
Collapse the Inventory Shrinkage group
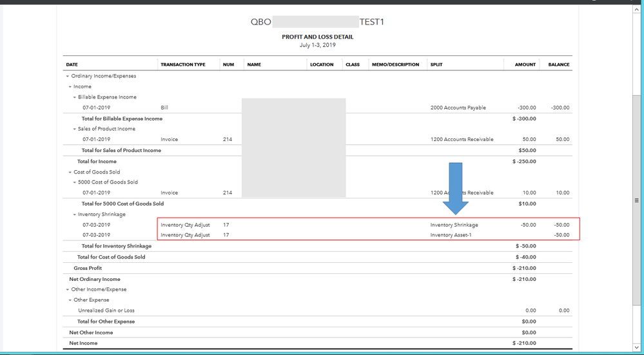[x=74, y=215]
